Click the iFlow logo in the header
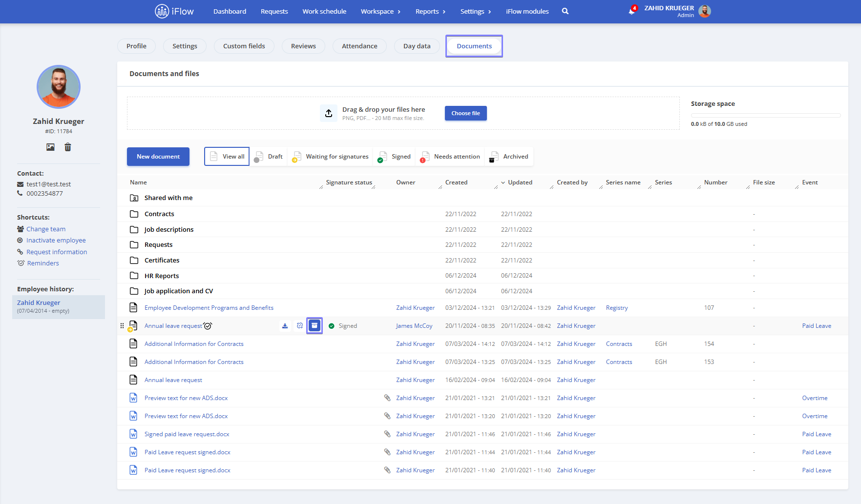 coord(174,11)
